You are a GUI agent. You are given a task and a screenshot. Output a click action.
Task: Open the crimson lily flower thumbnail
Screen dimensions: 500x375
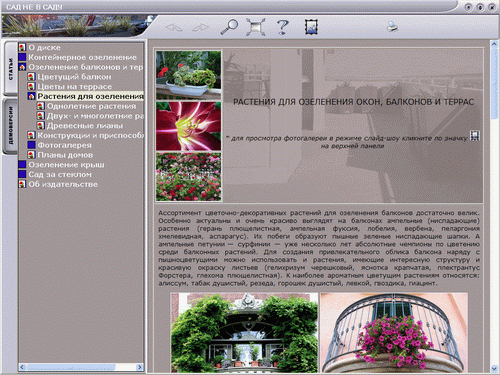pyautogui.click(x=188, y=126)
